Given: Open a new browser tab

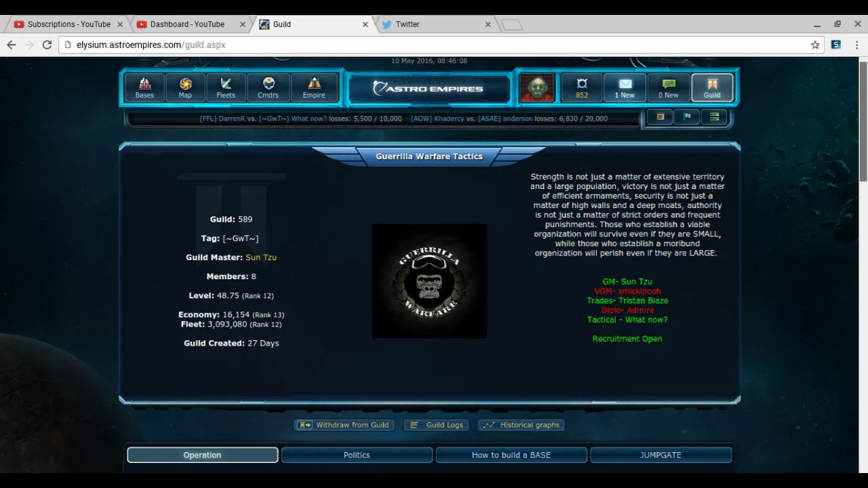Looking at the screenshot, I should point(513,25).
